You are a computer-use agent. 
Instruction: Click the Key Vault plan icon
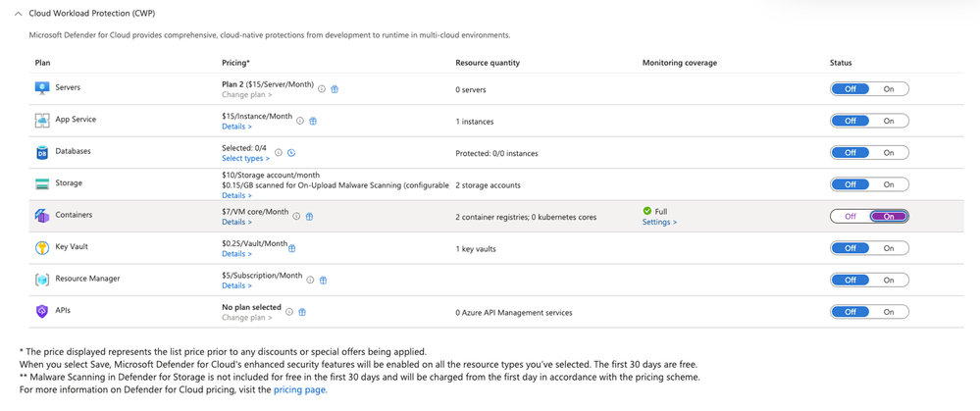tap(42, 248)
